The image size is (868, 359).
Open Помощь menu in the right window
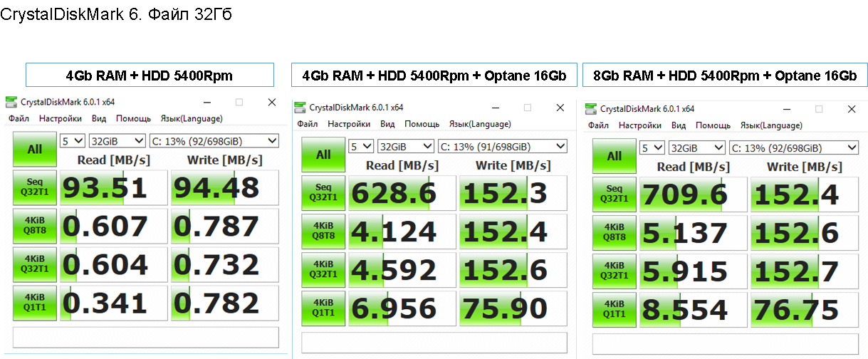tap(713, 125)
